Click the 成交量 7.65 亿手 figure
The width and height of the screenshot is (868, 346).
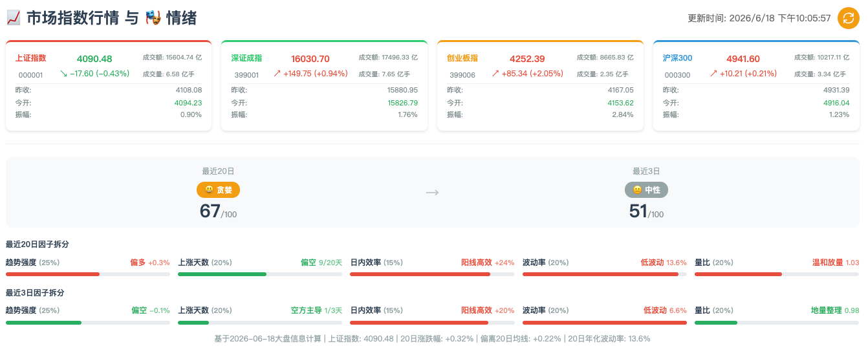[384, 74]
